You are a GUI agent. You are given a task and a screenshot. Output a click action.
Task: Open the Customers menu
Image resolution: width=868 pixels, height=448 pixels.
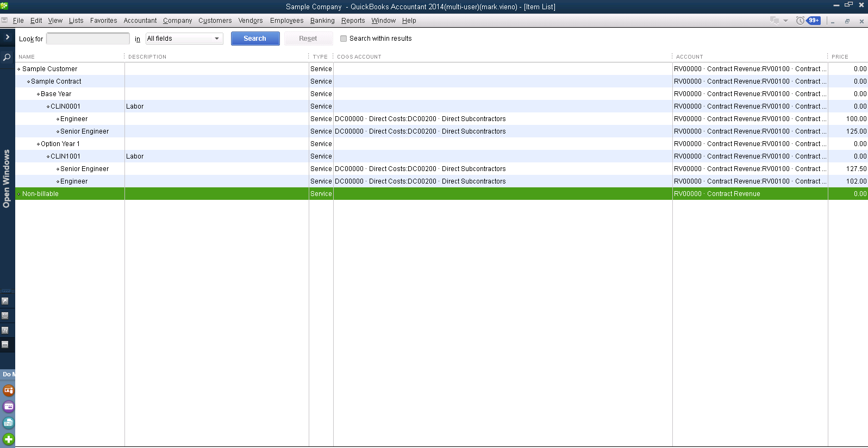215,21
